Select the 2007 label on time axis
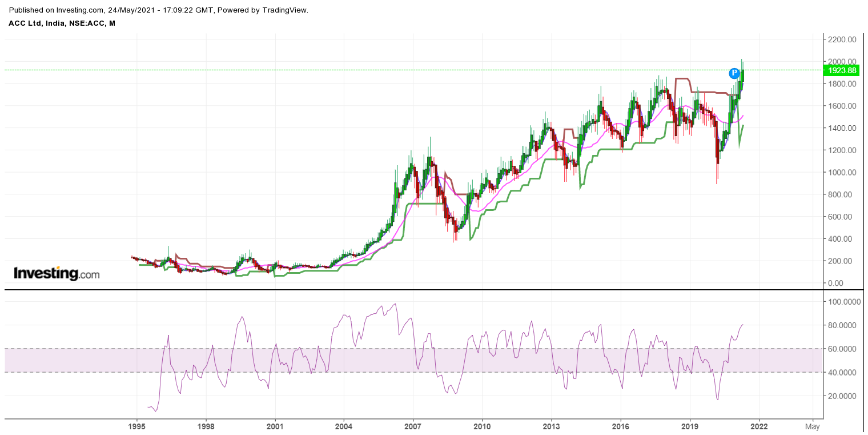868x435 pixels. coord(413,426)
